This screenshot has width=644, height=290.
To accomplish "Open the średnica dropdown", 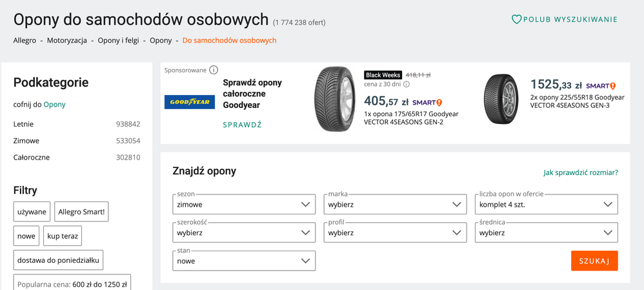I will click(547, 233).
